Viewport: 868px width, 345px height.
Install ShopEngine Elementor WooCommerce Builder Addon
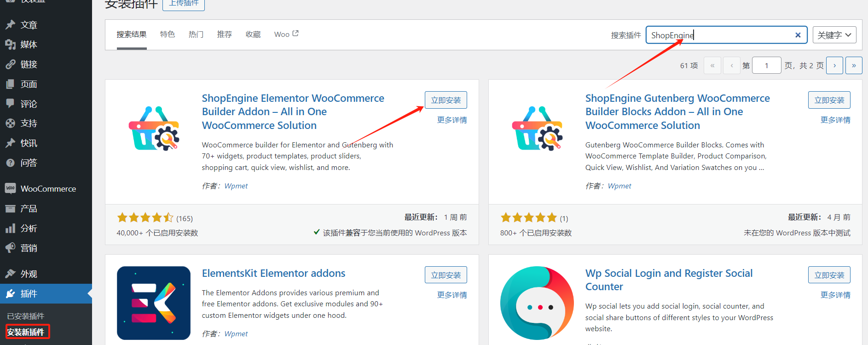click(445, 99)
